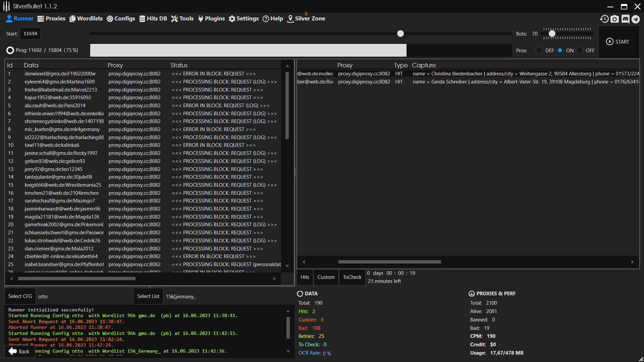Click the Start position input field
The height and width of the screenshot is (362, 644).
[x=30, y=34]
